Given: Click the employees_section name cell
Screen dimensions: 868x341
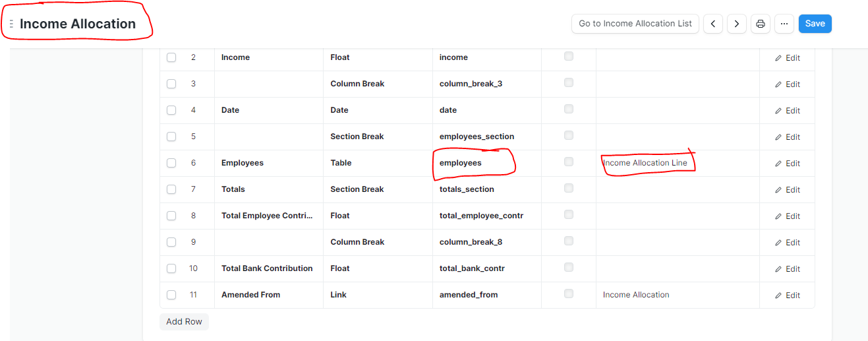Looking at the screenshot, I should pos(487,137).
